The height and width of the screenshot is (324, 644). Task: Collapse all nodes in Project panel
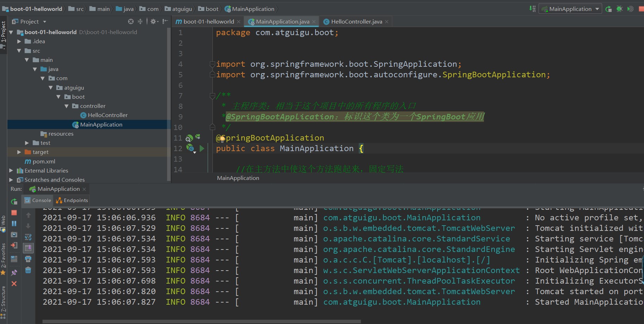pyautogui.click(x=140, y=21)
